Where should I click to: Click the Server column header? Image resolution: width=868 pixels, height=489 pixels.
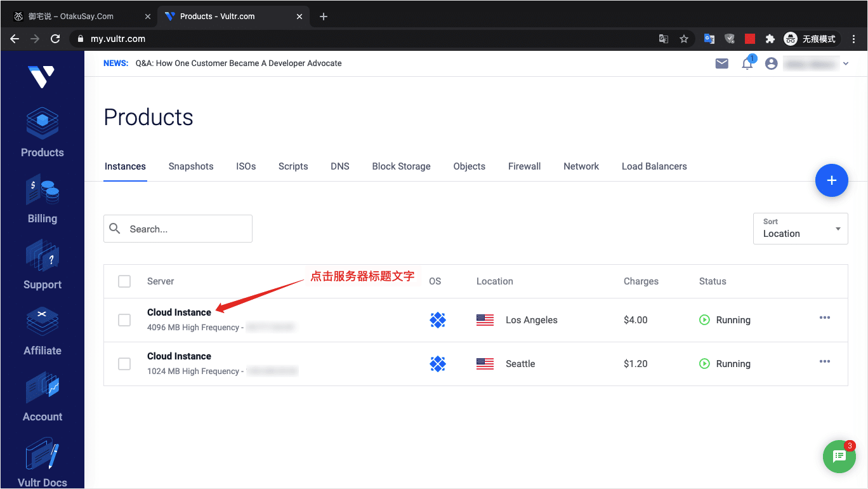click(x=161, y=281)
